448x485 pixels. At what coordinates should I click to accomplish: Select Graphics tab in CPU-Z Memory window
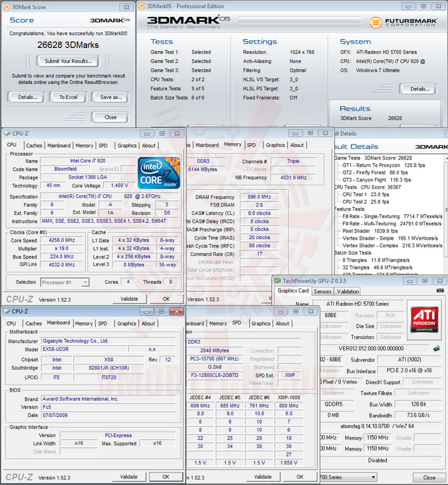(x=275, y=145)
